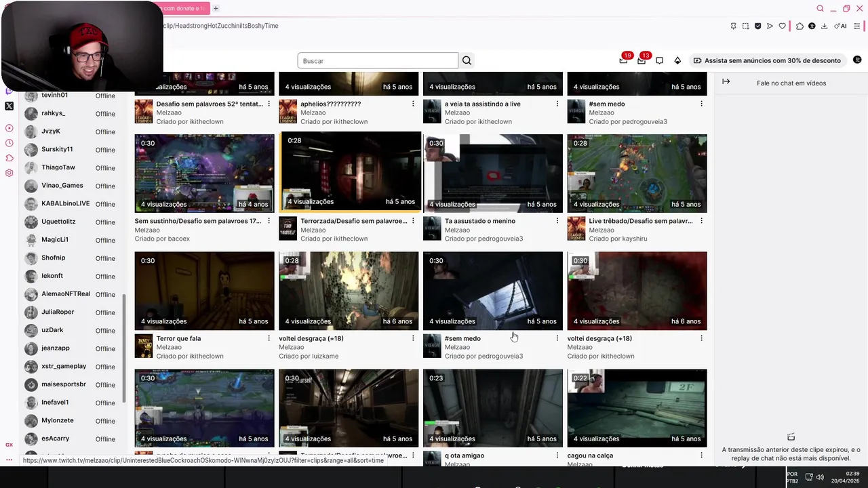The image size is (868, 488).
Task: Open options for Live trêbado clip
Action: click(701, 221)
